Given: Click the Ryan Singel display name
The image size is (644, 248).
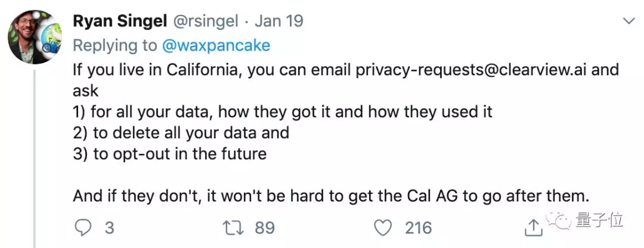Looking at the screenshot, I should tap(119, 21).
